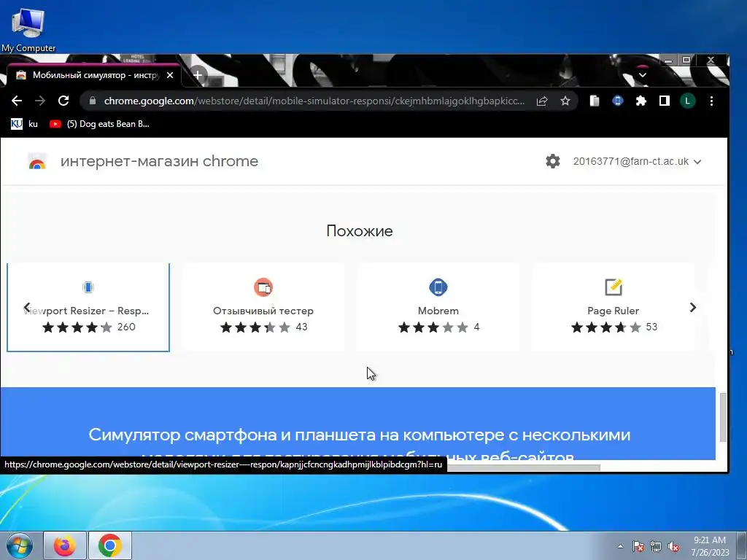This screenshot has width=747, height=560.
Task: Toggle the browser side panel
Action: (x=664, y=101)
